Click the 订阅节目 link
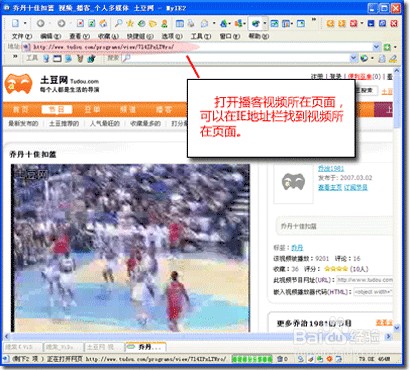The image size is (410, 370). tap(356, 187)
